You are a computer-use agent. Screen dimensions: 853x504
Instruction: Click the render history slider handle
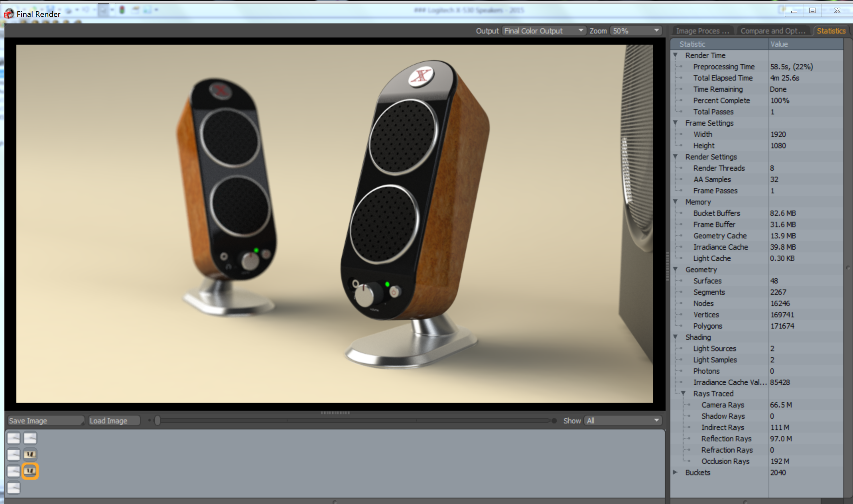click(x=157, y=420)
